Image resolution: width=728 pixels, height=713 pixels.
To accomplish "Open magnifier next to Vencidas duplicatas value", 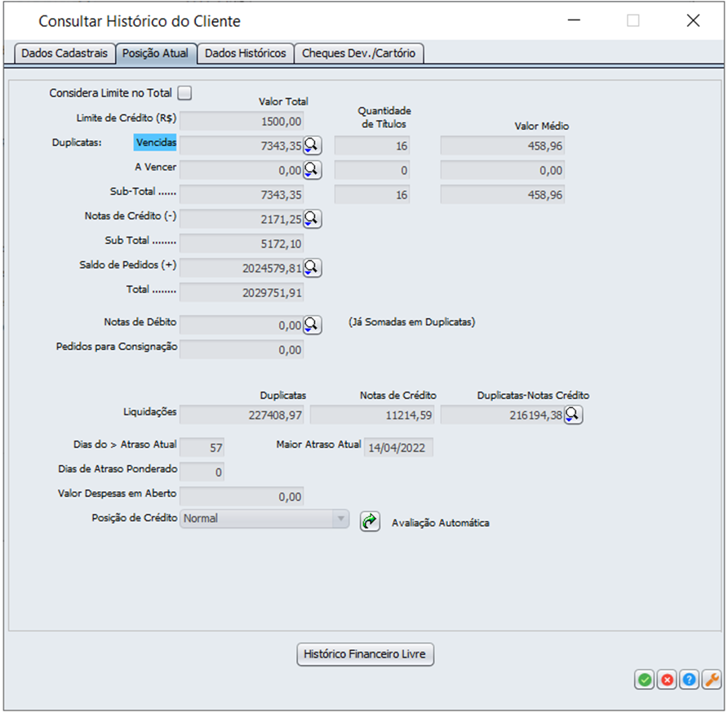I will [313, 146].
